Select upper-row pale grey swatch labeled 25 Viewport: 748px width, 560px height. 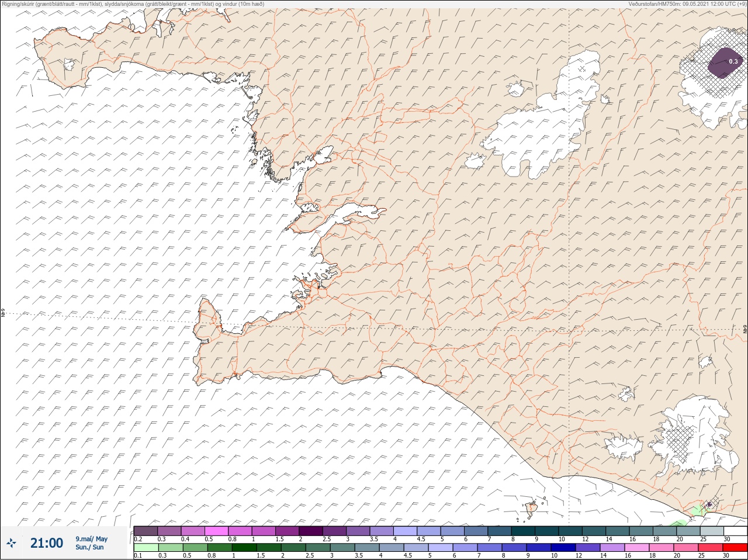pyautogui.click(x=711, y=531)
